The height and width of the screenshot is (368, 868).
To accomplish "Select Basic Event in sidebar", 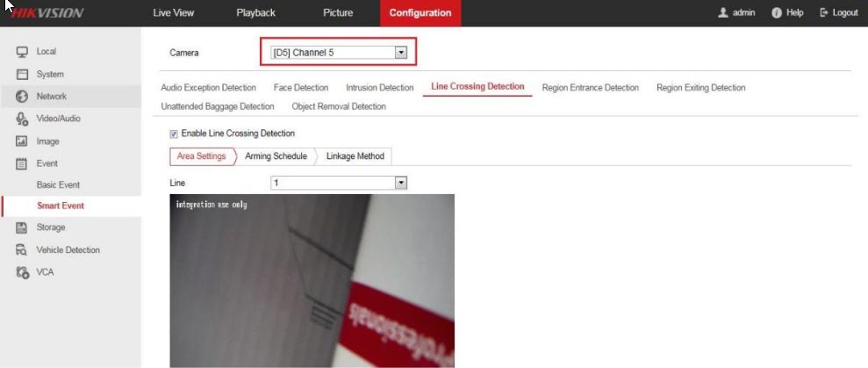I will click(x=58, y=185).
